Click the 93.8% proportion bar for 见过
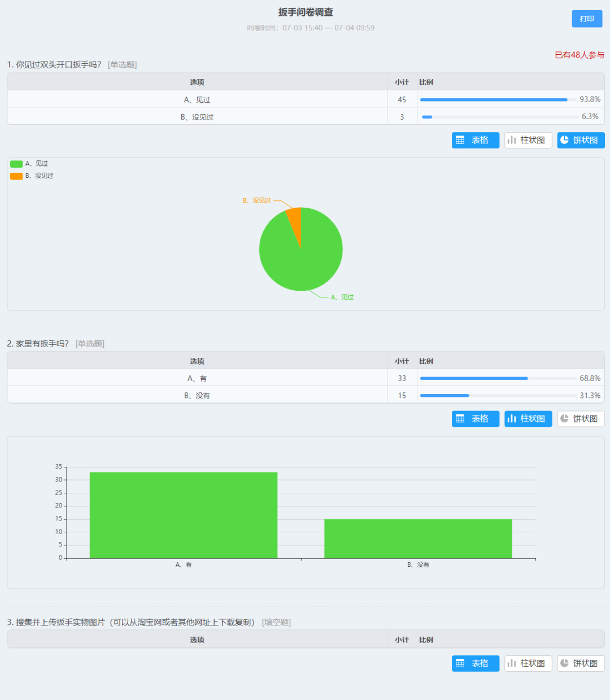 493,99
